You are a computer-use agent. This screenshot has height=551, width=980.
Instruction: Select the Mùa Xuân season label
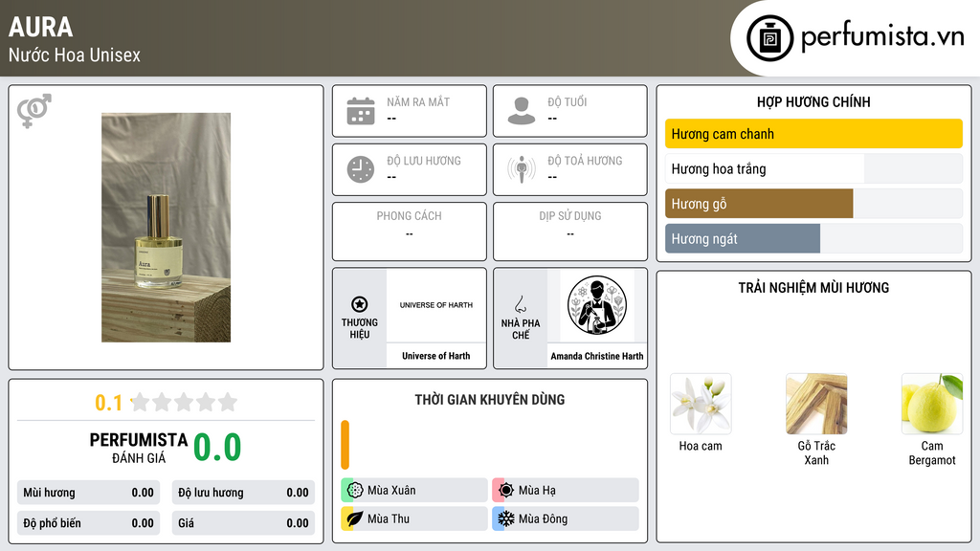point(391,491)
